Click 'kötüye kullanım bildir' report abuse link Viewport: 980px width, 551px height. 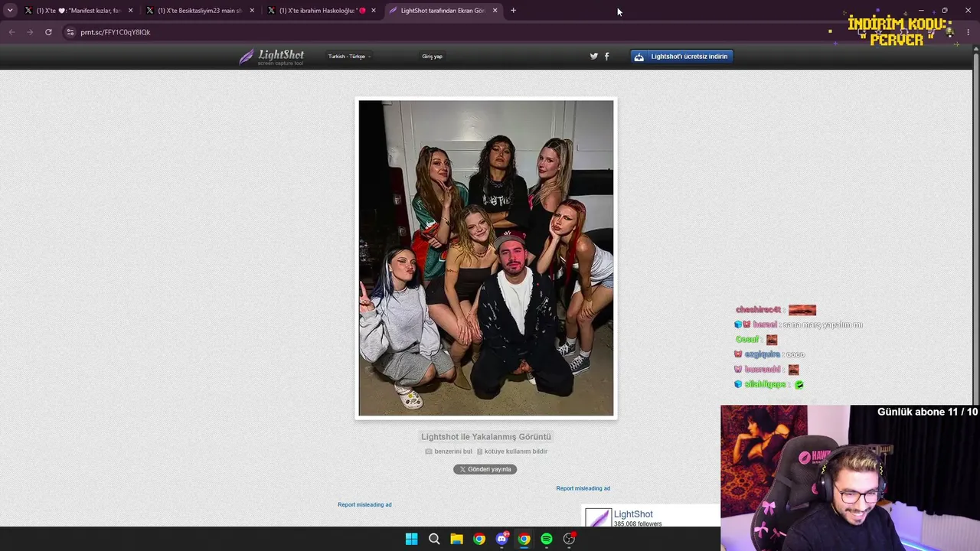tap(512, 452)
